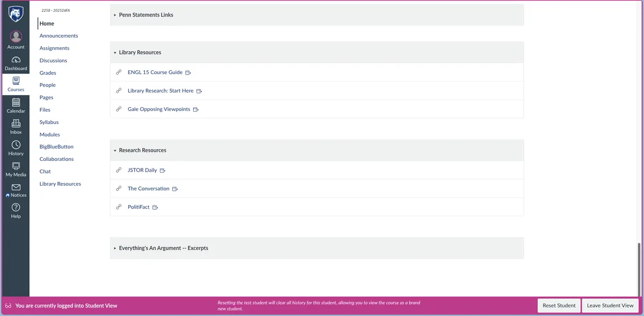644x316 pixels.
Task: Click the Leave Student View button
Action: [610, 305]
